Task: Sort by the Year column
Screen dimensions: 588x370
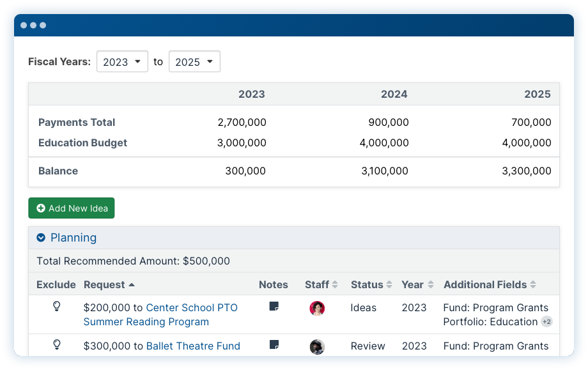Action: pos(417,284)
